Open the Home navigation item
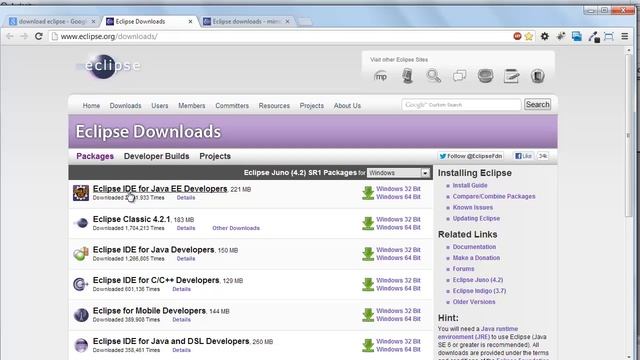The width and height of the screenshot is (640, 360). coord(91,106)
